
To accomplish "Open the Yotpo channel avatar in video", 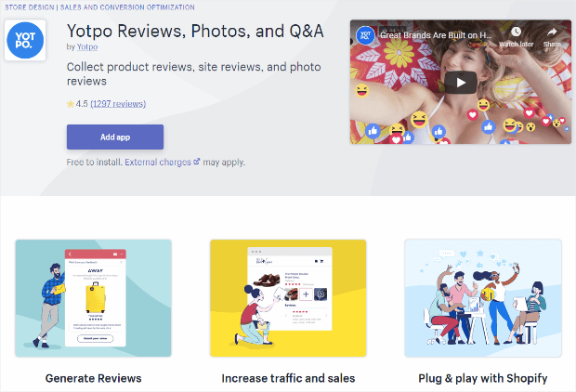I will pyautogui.click(x=365, y=35).
